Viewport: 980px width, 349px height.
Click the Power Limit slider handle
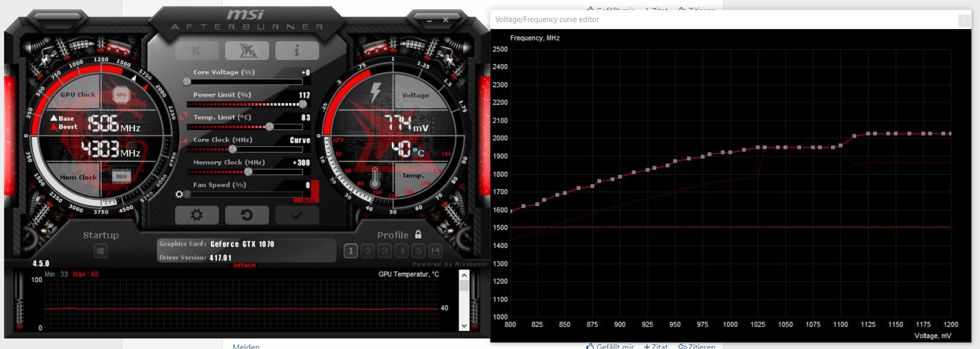[x=303, y=104]
